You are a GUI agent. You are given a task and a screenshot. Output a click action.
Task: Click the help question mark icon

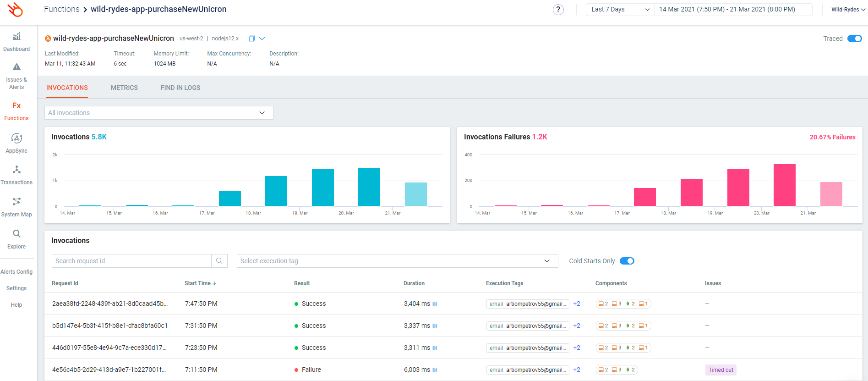coord(558,10)
